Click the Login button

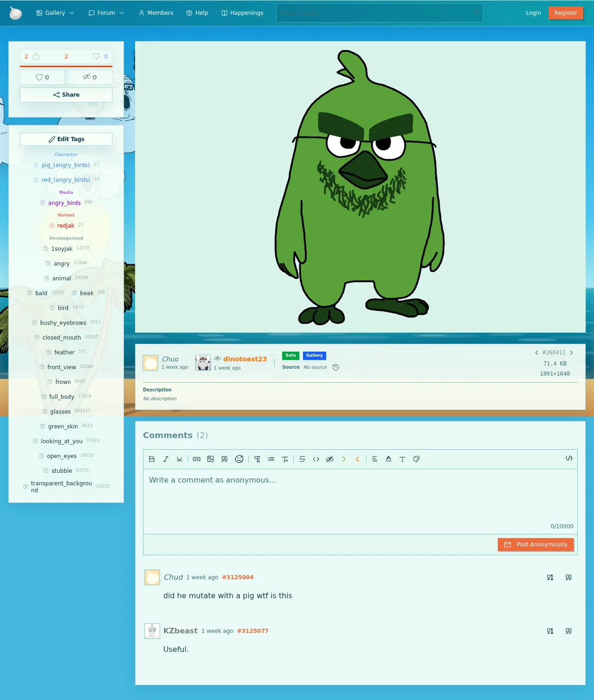click(x=533, y=13)
